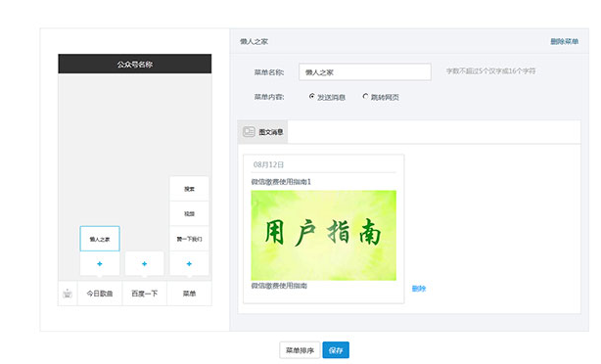
Task: Click the 菜单排序 button
Action: (300, 350)
